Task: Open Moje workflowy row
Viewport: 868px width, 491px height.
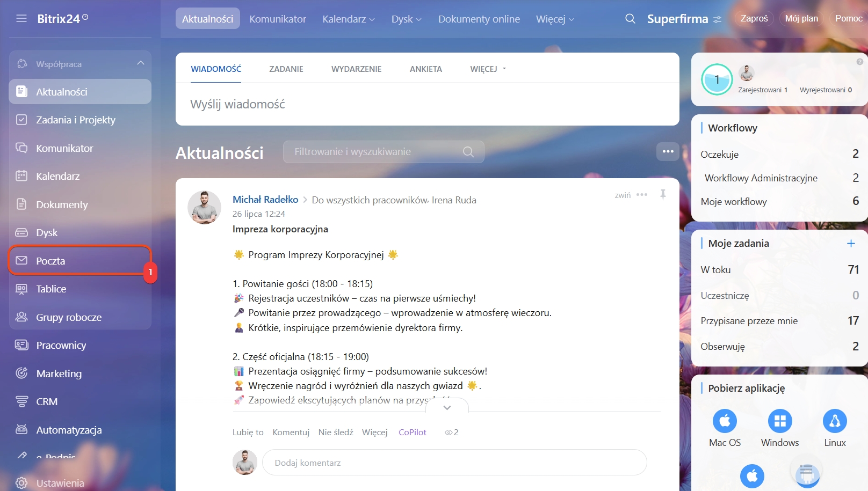Action: (779, 202)
